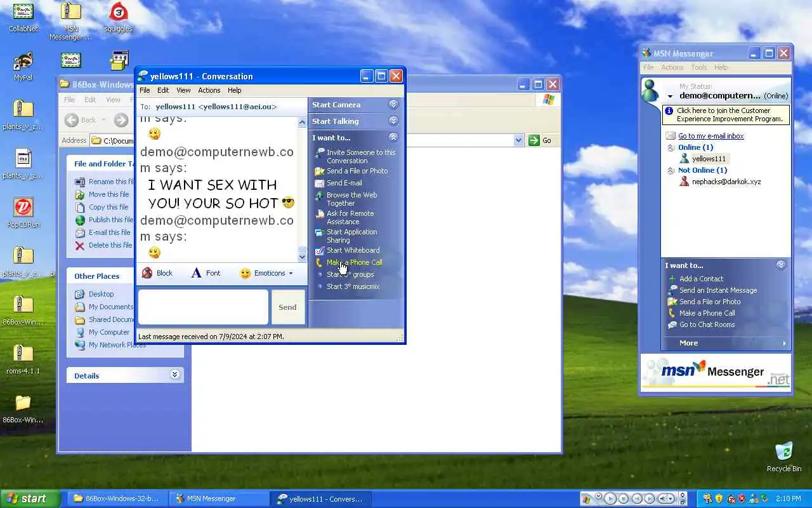
Task: Collapse the Start Talking section
Action: pos(393,121)
